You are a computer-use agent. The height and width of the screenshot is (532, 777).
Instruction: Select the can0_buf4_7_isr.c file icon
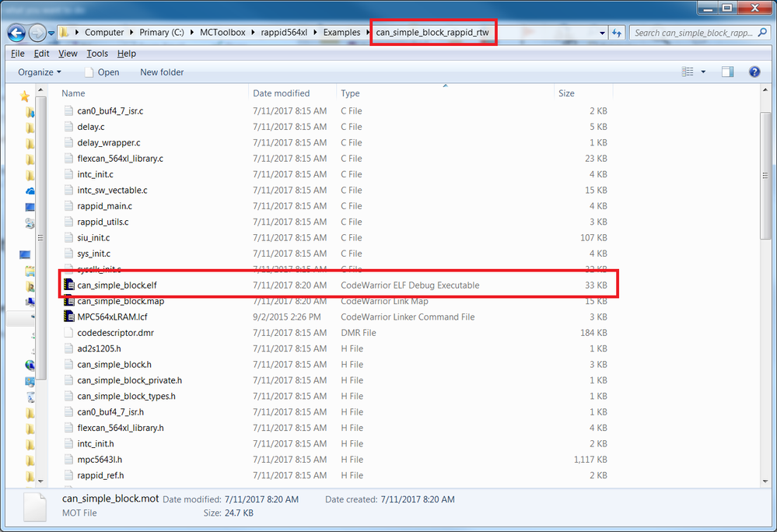[x=69, y=110]
